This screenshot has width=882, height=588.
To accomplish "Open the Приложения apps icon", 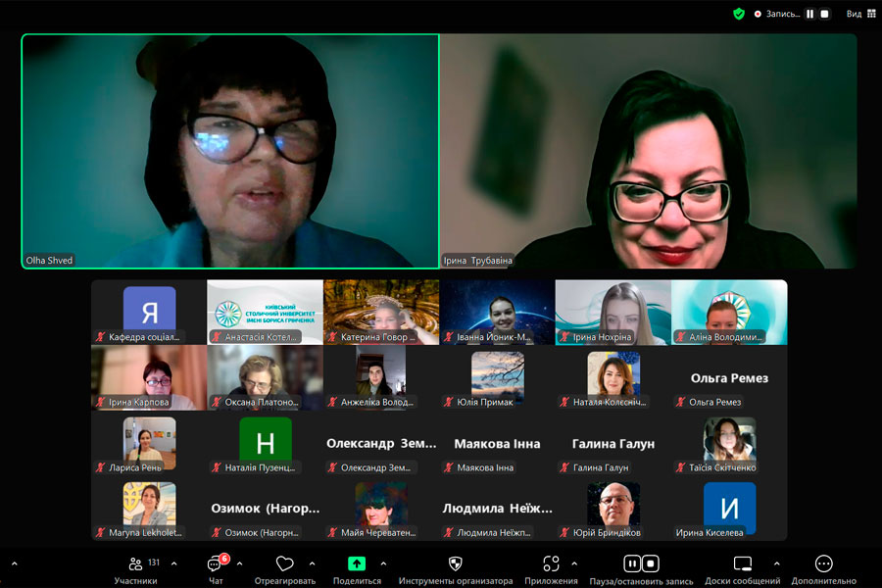I will (x=551, y=563).
